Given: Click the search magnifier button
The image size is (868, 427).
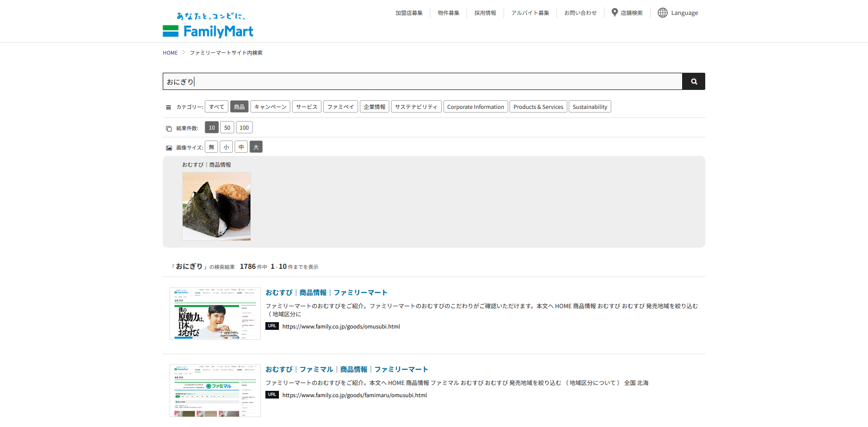Looking at the screenshot, I should tap(693, 81).
